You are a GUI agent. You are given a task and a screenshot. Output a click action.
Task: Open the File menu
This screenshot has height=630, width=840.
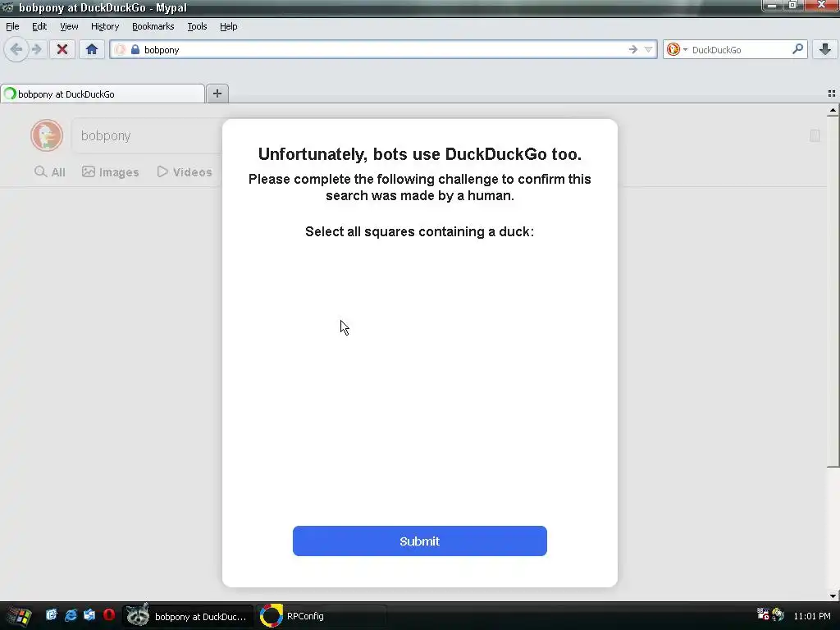click(x=12, y=26)
